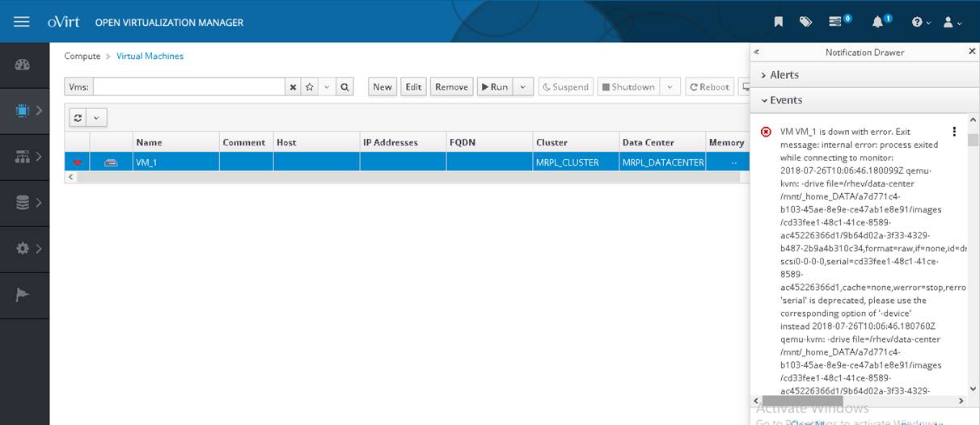This screenshot has width=980, height=425.
Task: Click into the Vms search field
Action: pos(188,87)
